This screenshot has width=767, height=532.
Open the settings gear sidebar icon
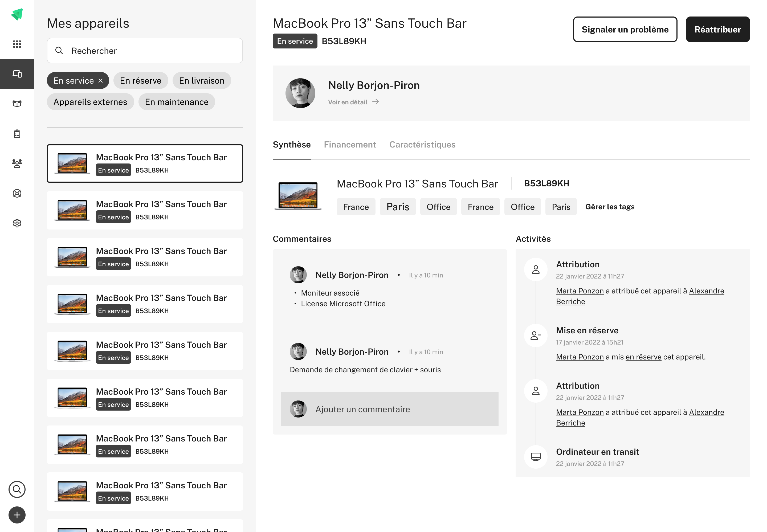(x=17, y=223)
